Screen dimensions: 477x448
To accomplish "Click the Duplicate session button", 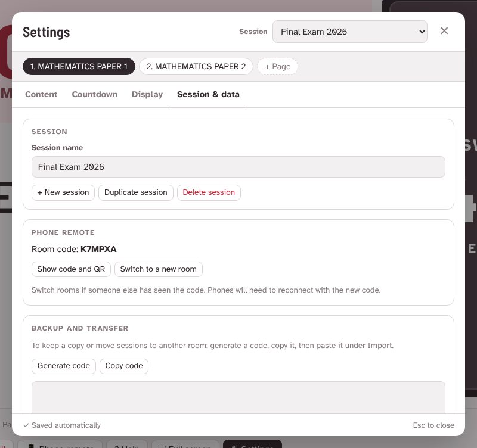I will tap(136, 192).
